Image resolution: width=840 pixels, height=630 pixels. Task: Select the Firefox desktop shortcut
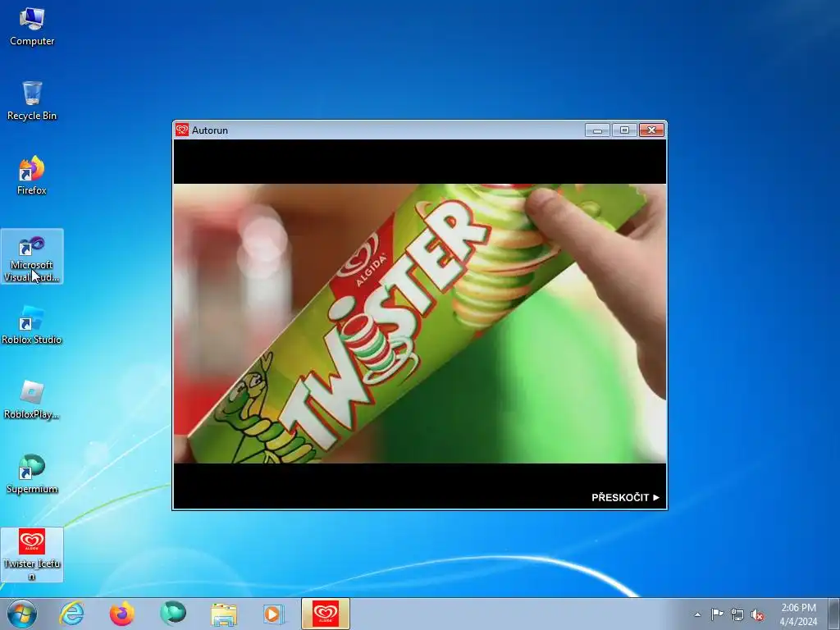pyautogui.click(x=32, y=176)
